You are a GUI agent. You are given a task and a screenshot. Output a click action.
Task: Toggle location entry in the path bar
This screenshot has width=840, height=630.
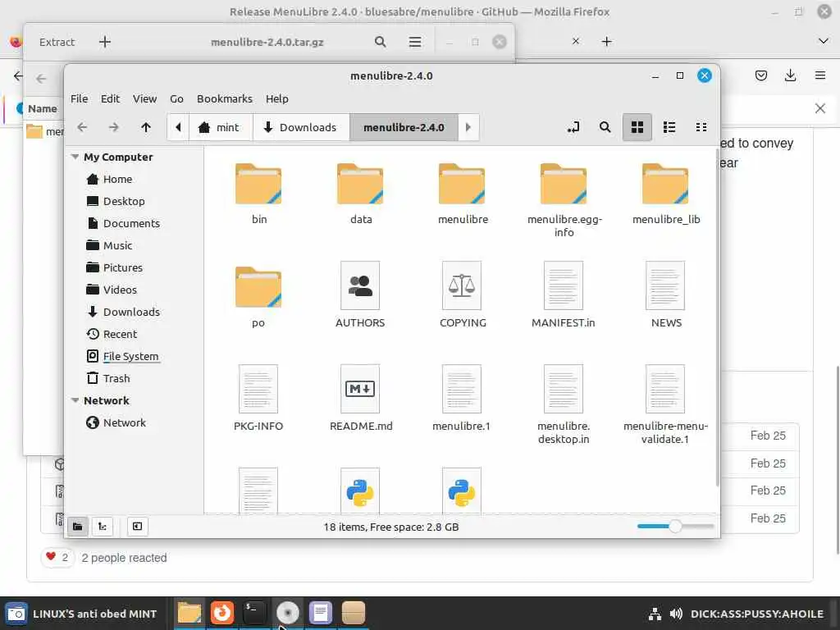[573, 127]
